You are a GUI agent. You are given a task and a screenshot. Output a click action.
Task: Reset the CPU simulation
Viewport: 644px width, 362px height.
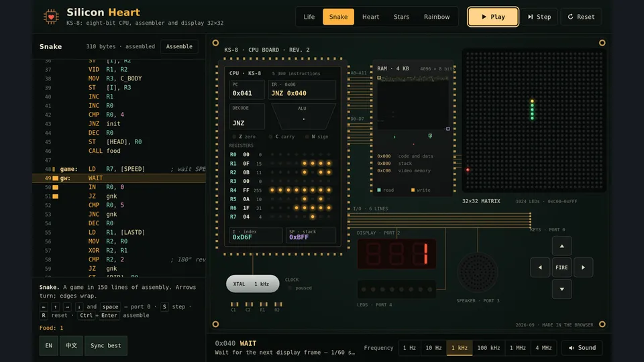point(581,17)
